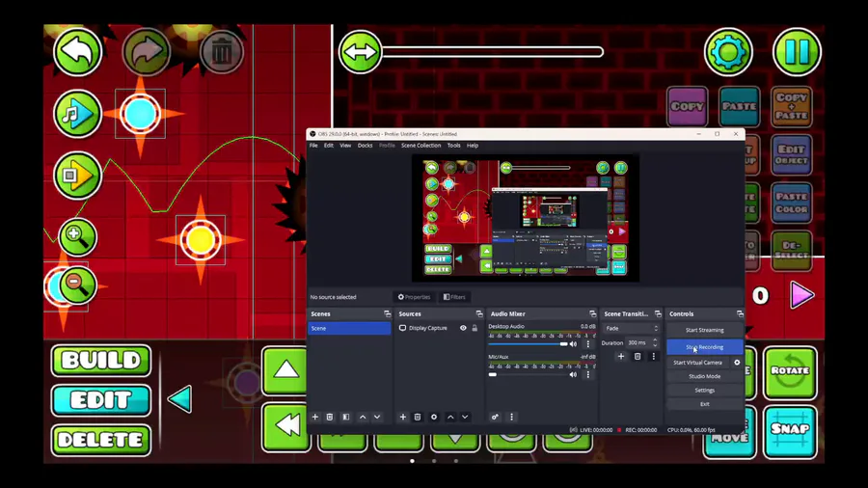Switch to Build mode in the game editor

101,361
